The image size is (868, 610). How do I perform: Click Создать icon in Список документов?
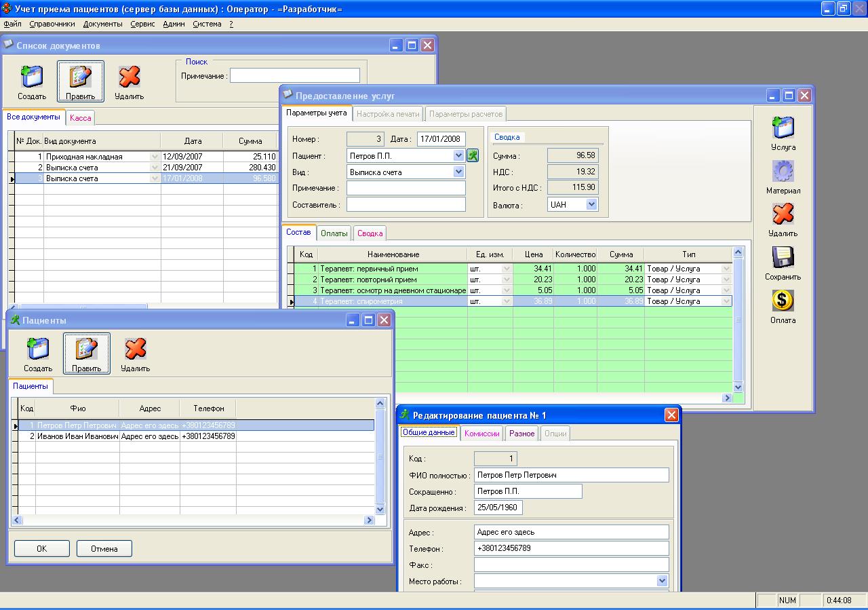(32, 77)
